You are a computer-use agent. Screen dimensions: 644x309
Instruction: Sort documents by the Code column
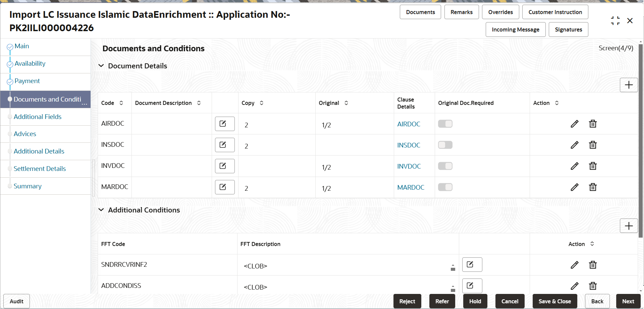pos(121,103)
